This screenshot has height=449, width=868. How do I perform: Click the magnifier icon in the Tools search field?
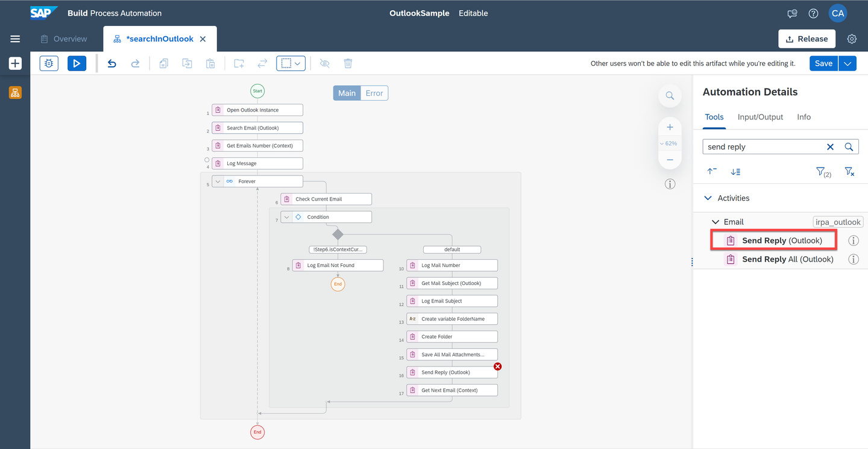(849, 147)
